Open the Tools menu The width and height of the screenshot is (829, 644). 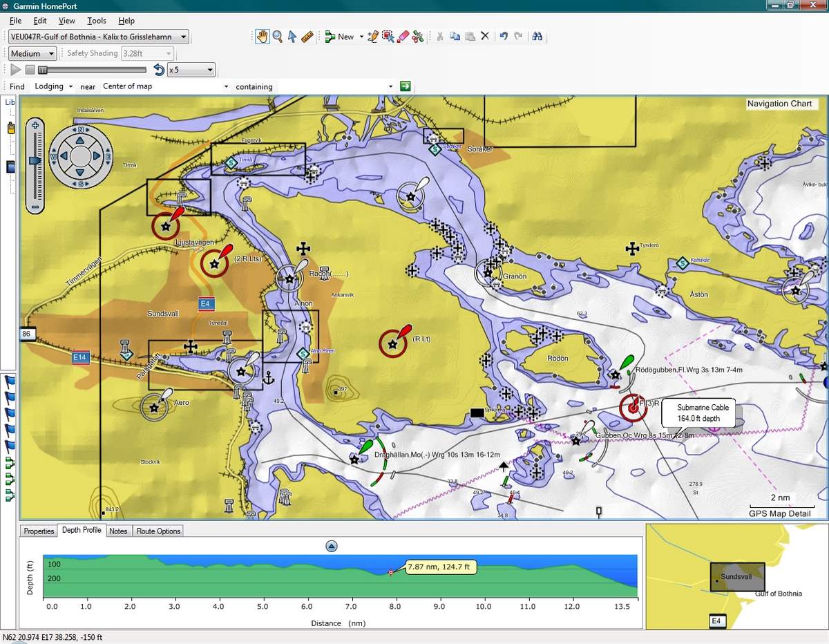[97, 21]
